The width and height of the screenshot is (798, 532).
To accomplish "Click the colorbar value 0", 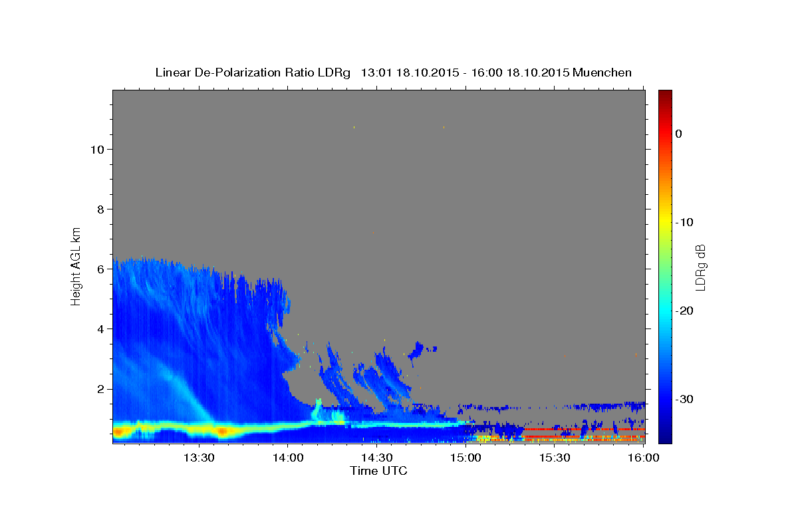I will [678, 134].
